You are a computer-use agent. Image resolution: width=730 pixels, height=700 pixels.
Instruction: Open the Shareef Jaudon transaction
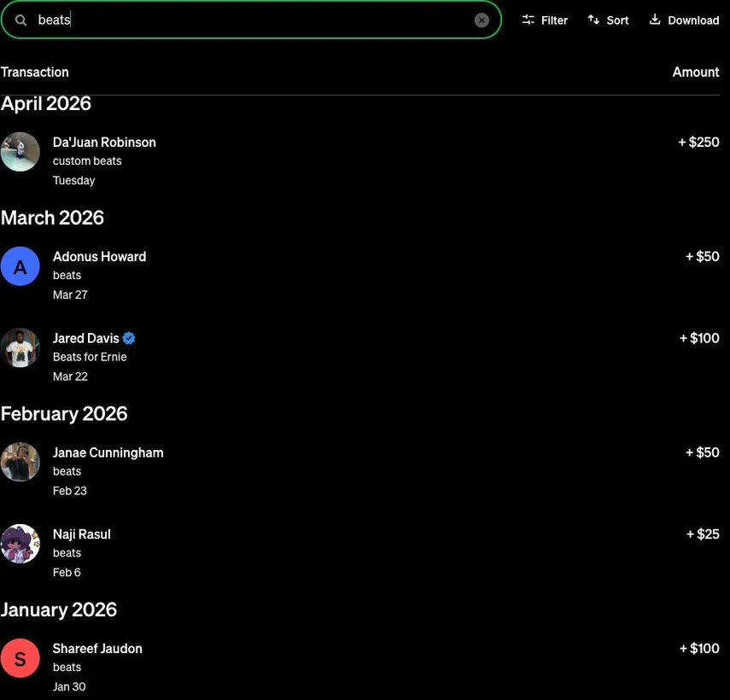coord(360,667)
